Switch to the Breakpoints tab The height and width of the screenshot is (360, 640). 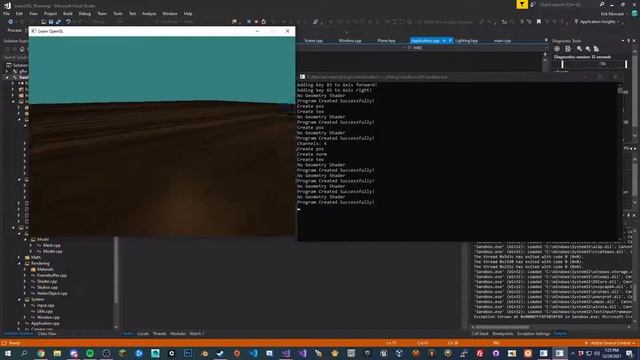coord(503,334)
